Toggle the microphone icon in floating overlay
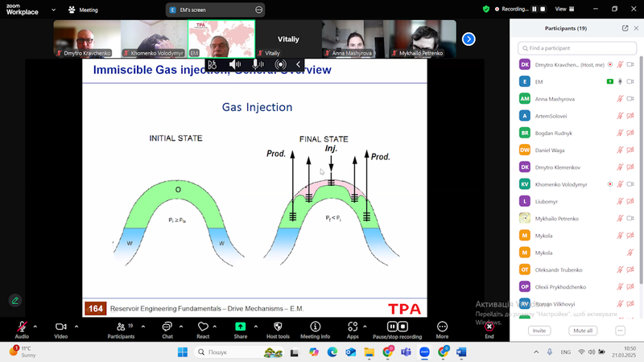Viewport: 644px width, 362px height. [x=258, y=64]
